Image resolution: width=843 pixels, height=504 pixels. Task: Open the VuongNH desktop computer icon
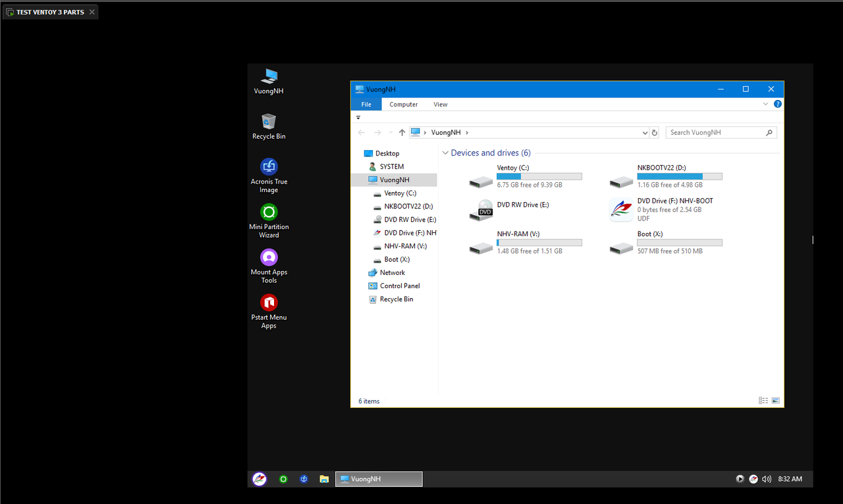269,82
